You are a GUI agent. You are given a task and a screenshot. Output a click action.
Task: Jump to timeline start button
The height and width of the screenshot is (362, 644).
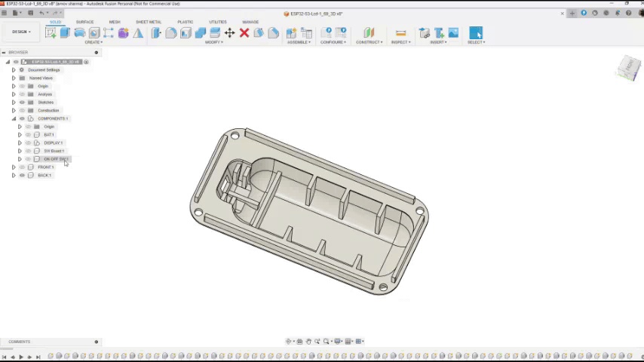pos(4,357)
